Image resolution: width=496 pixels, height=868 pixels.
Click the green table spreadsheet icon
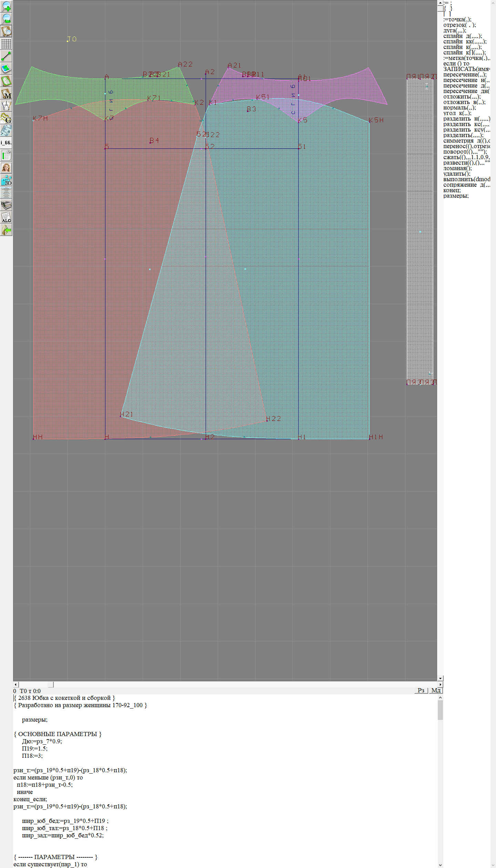(x=6, y=155)
